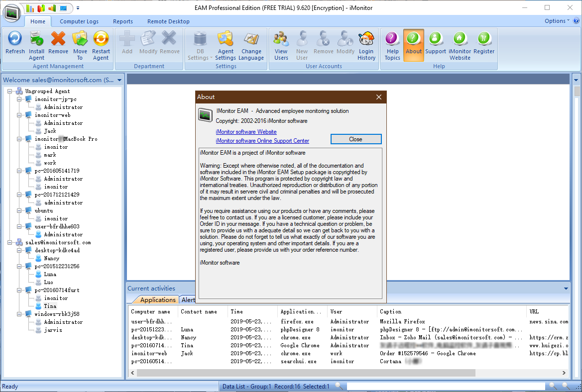Collapse the imonitor-jp-pc node
This screenshot has width=582, height=392.
tap(19, 99)
